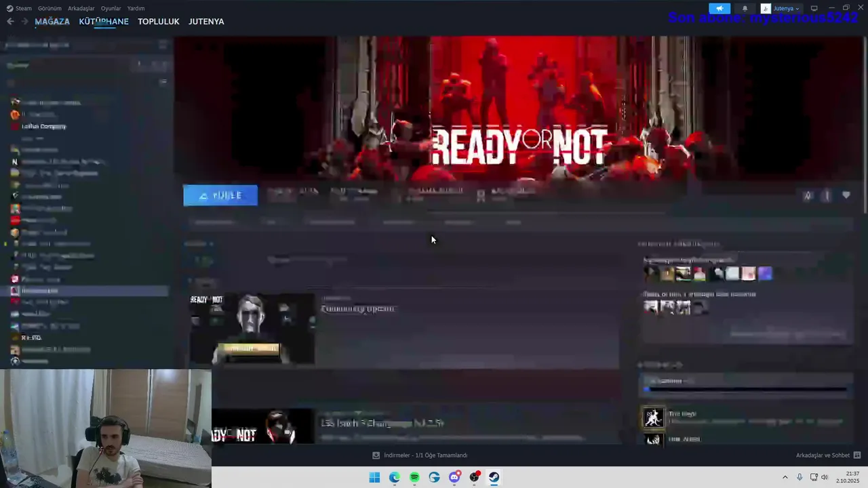Image resolution: width=868 pixels, height=488 pixels.
Task: Go back with the Steam back arrow
Action: coord(10,22)
